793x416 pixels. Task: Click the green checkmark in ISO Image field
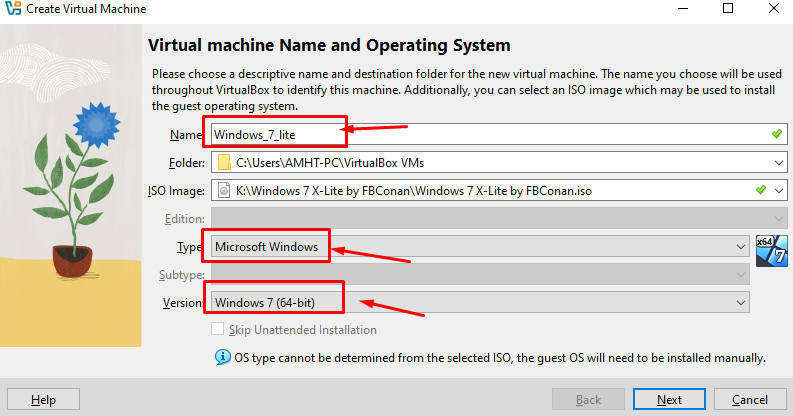[x=760, y=190]
